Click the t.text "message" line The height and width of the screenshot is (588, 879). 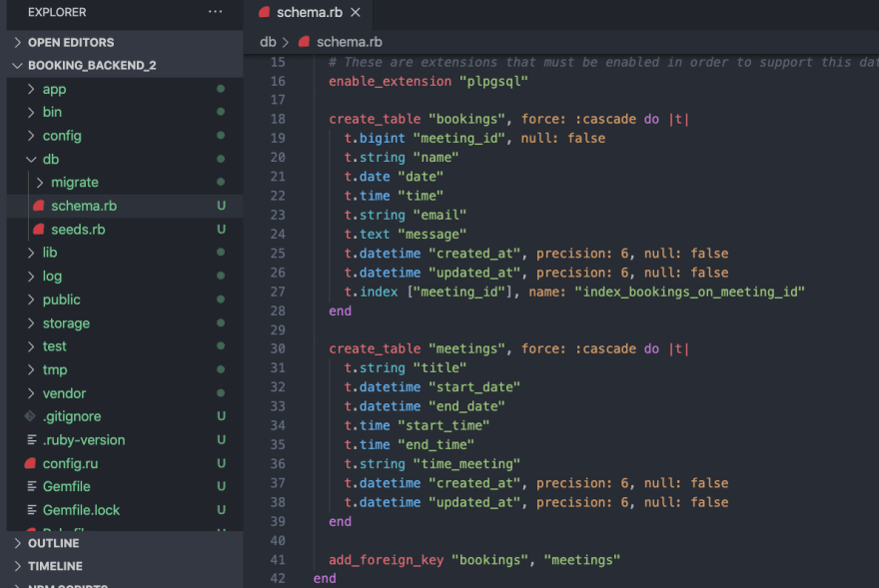tap(406, 235)
